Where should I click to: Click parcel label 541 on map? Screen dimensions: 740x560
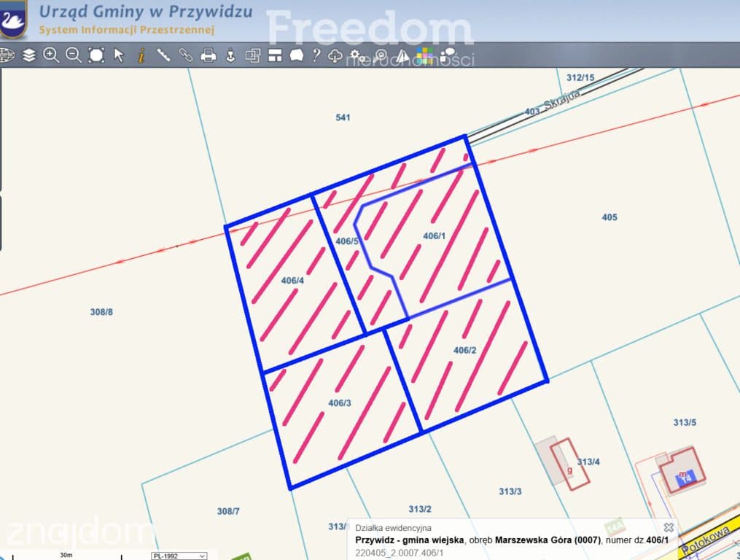(343, 117)
